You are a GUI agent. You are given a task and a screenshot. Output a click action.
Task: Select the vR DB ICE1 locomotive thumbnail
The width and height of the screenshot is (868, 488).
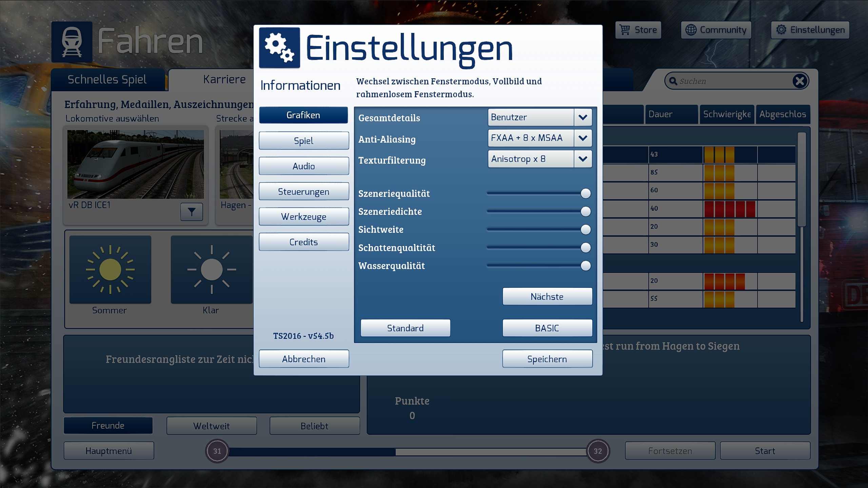[136, 164]
